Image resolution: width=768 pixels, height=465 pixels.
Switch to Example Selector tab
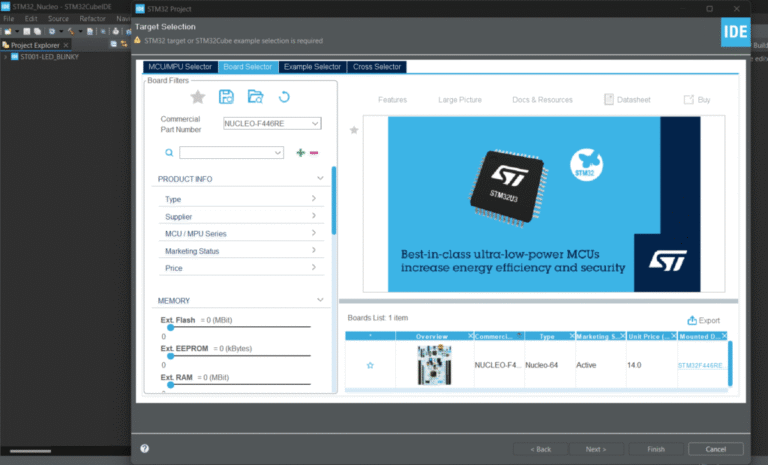312,67
